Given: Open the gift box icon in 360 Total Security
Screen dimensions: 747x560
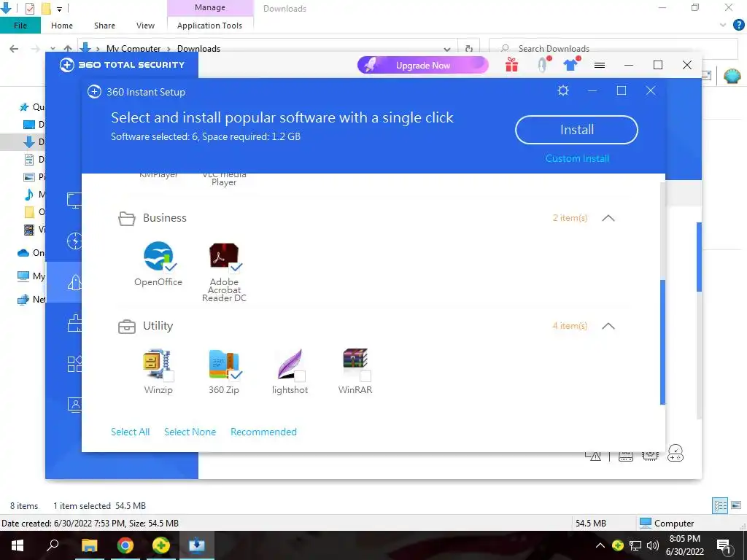Looking at the screenshot, I should click(511, 65).
